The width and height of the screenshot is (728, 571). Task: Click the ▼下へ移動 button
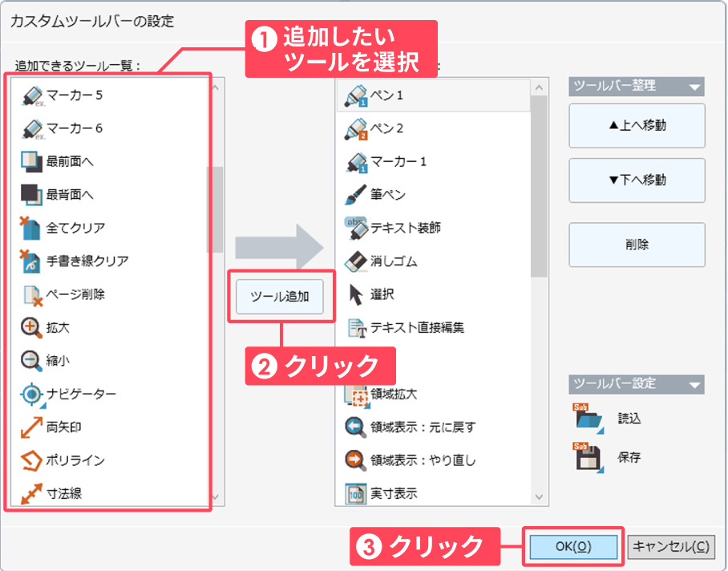[x=637, y=180]
